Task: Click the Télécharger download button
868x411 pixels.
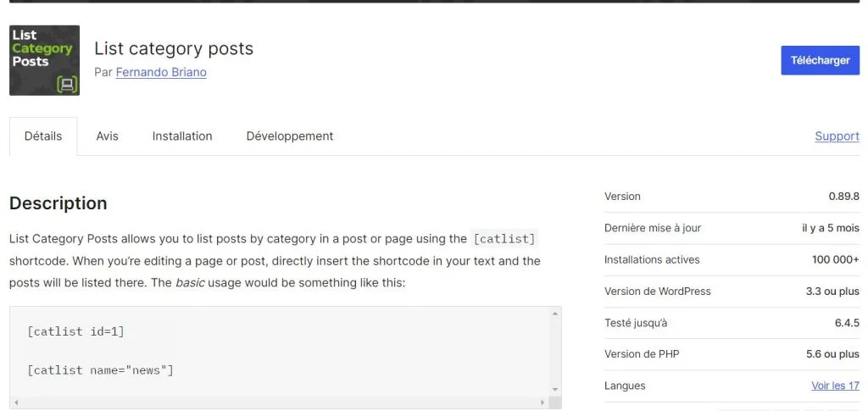Action: (x=820, y=60)
